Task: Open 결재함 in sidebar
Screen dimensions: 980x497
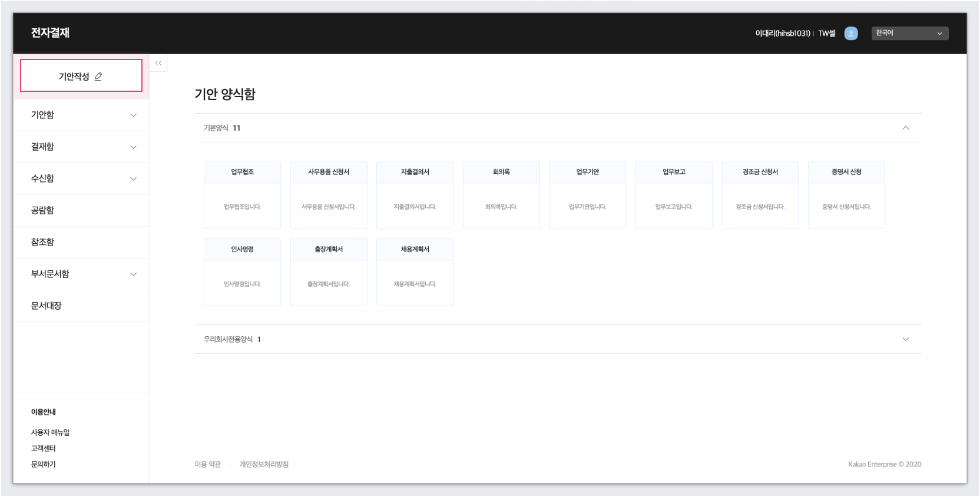Action: tap(81, 147)
